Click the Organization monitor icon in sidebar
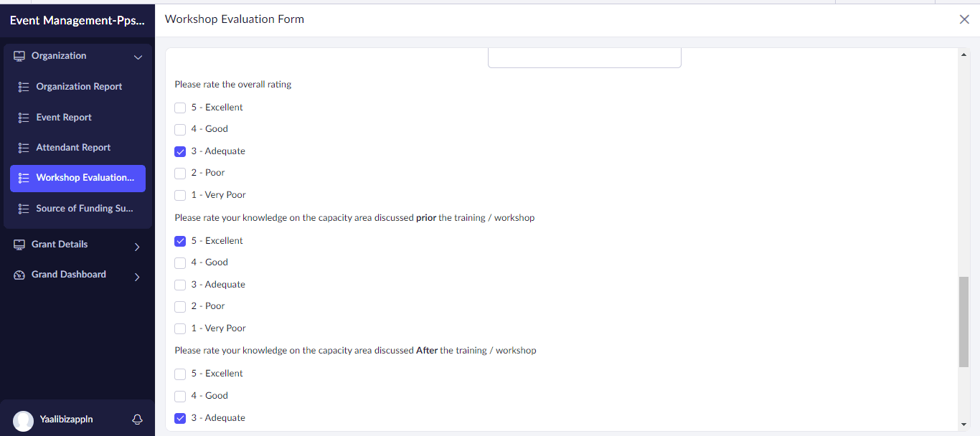Screen dimensions: 980x436 19,56
